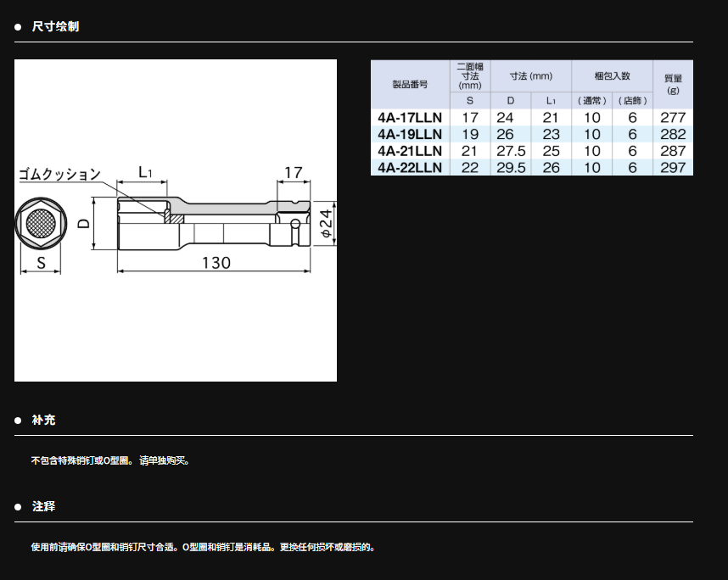The height and width of the screenshot is (580, 728).
Task: Click the 130 length dimension in the drawing
Action: coord(216,263)
